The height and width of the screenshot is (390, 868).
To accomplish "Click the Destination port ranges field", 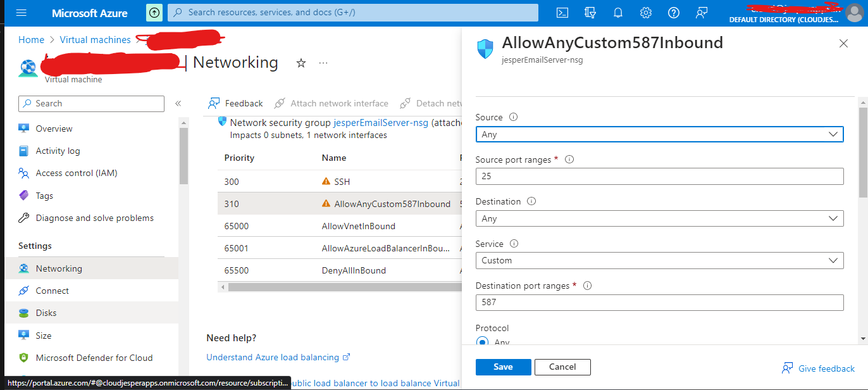I will [659, 302].
